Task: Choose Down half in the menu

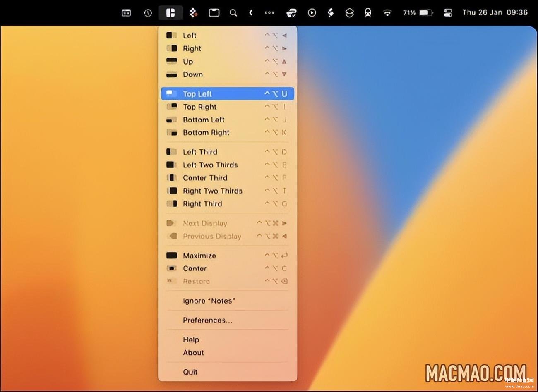Action: point(227,74)
